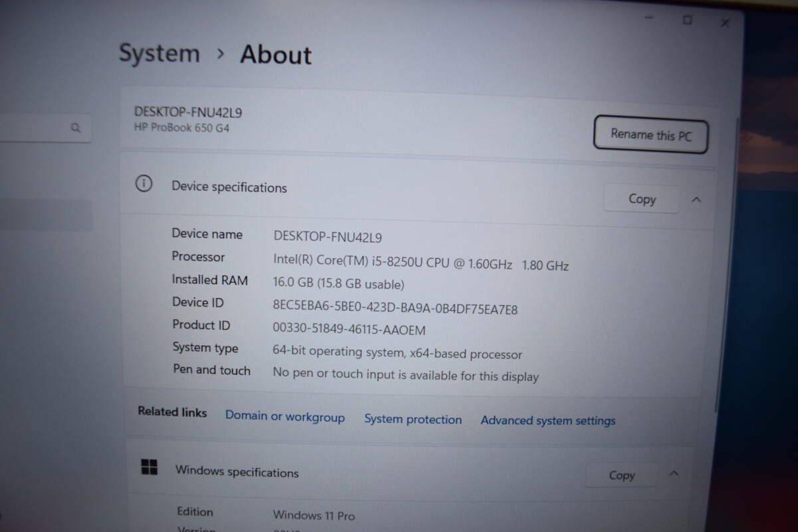
Task: Click the Related links label
Action: [172, 412]
